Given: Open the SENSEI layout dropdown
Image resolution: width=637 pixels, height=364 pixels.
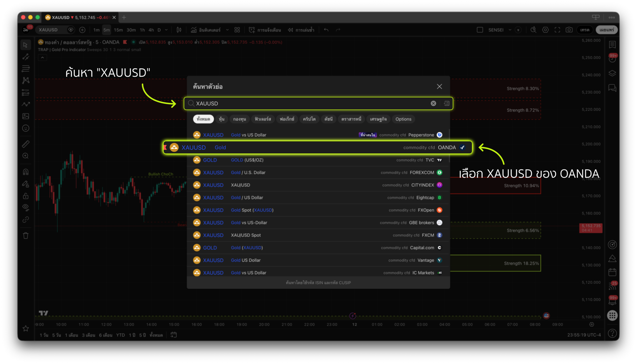Looking at the screenshot, I should [510, 30].
